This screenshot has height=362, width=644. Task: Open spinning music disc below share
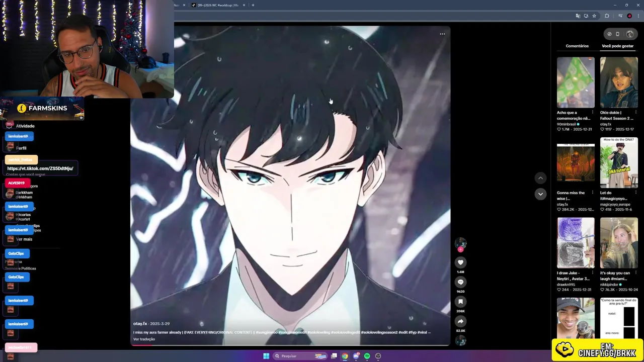coord(460,340)
